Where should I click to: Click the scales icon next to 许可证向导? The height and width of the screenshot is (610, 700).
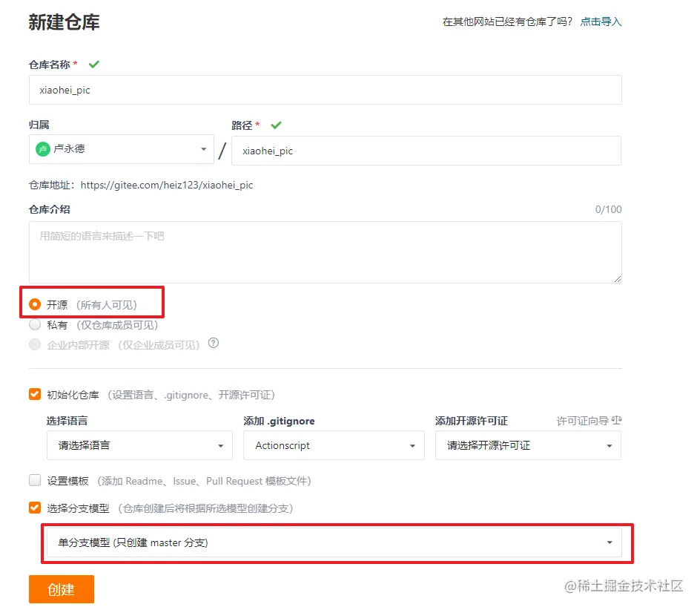point(616,421)
